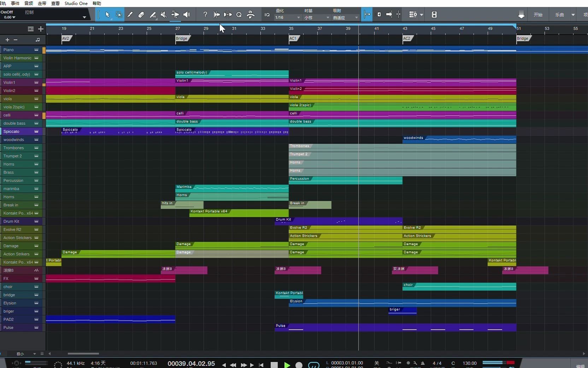Viewport: 588px width, 368px height.
Task: Click the audio waveform icon on 滚擦8 track
Action: 36,270
